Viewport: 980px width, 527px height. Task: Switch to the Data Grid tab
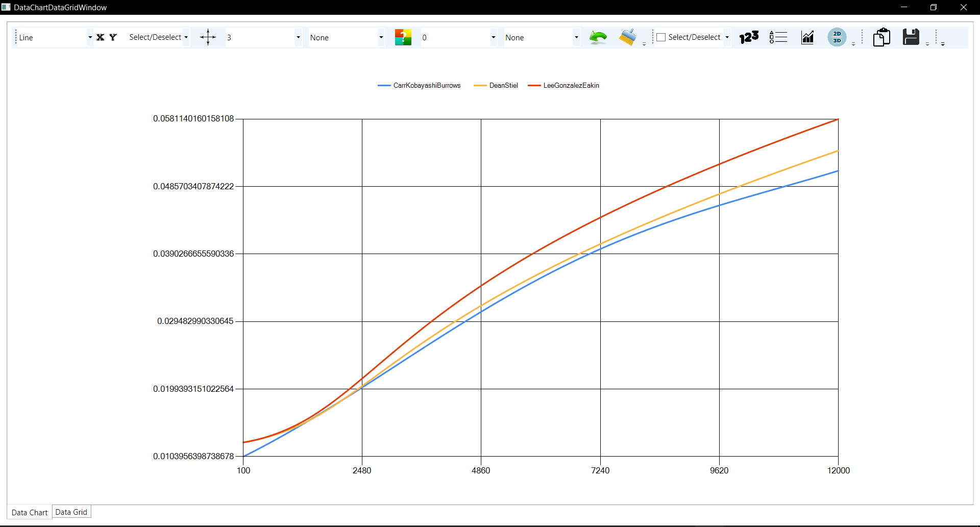click(71, 512)
